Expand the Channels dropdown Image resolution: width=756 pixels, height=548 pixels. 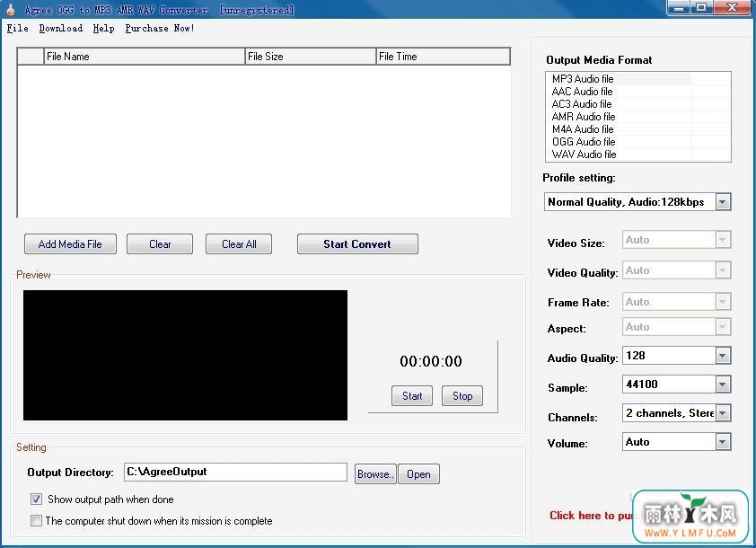(722, 413)
